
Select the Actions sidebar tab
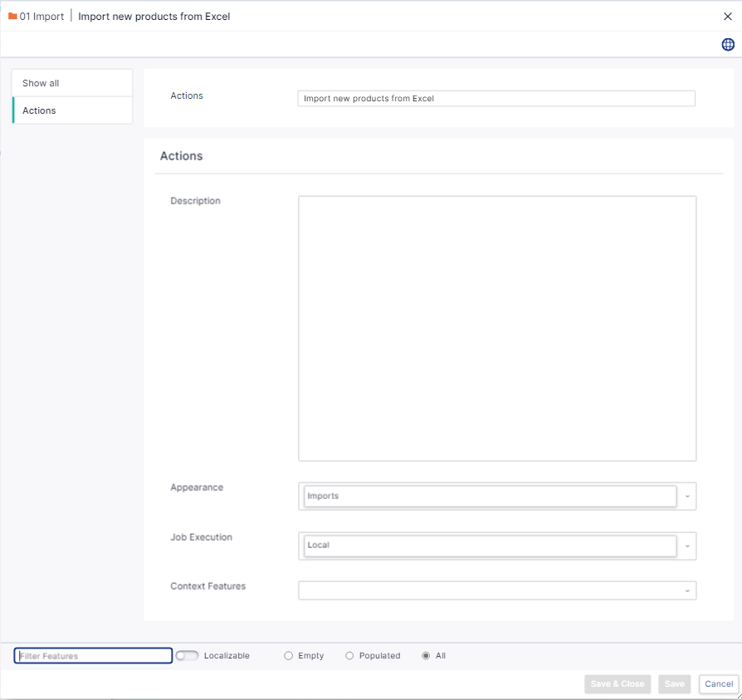(72, 110)
